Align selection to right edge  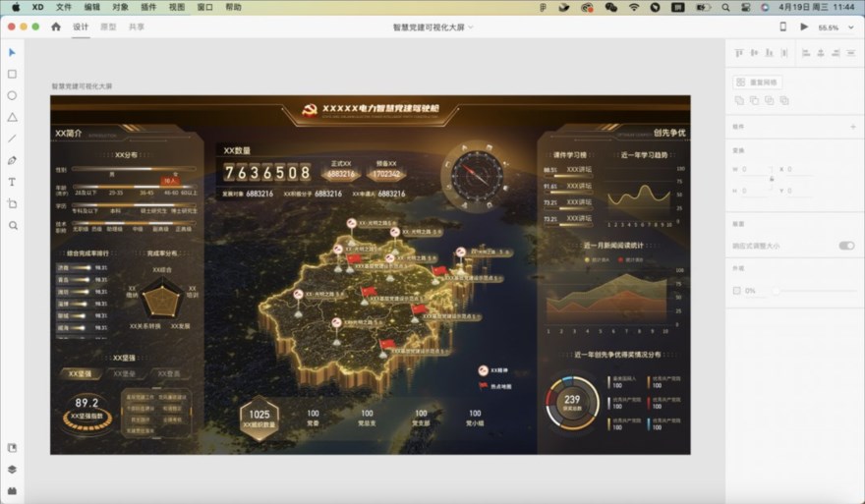pos(836,53)
